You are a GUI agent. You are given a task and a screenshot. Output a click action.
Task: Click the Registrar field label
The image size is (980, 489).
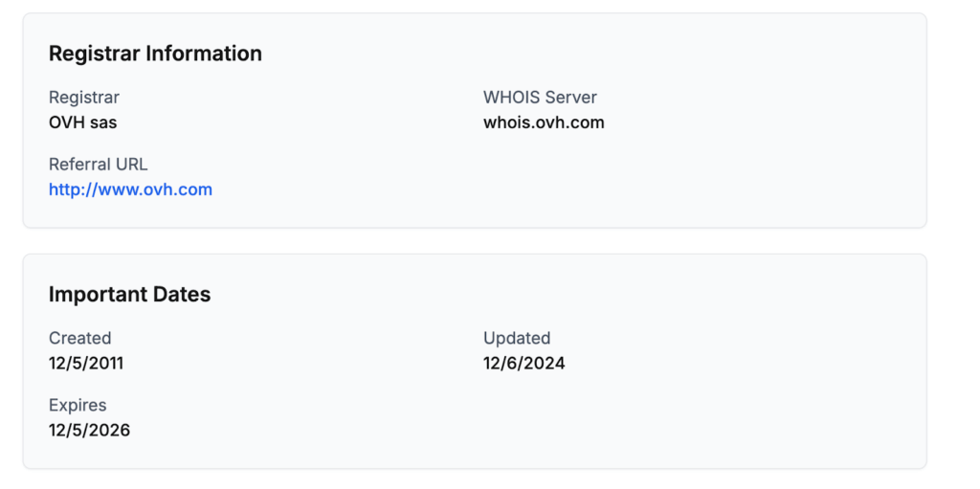[84, 98]
